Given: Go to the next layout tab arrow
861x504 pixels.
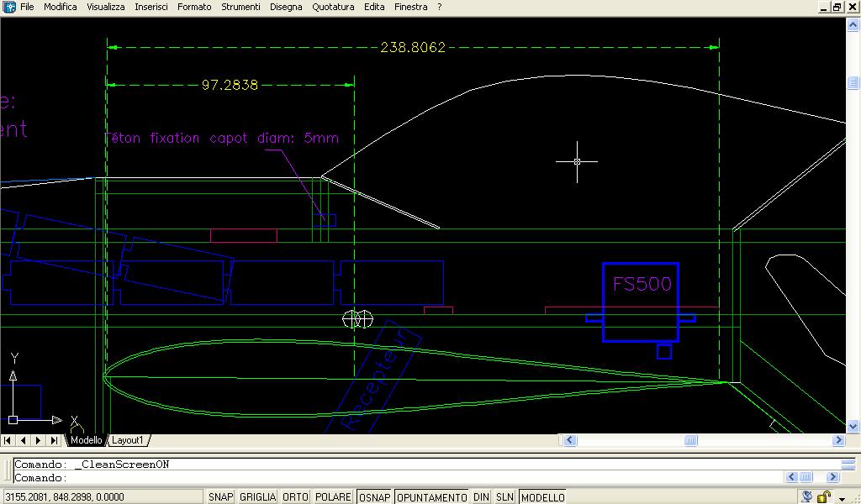Looking at the screenshot, I should 39,440.
